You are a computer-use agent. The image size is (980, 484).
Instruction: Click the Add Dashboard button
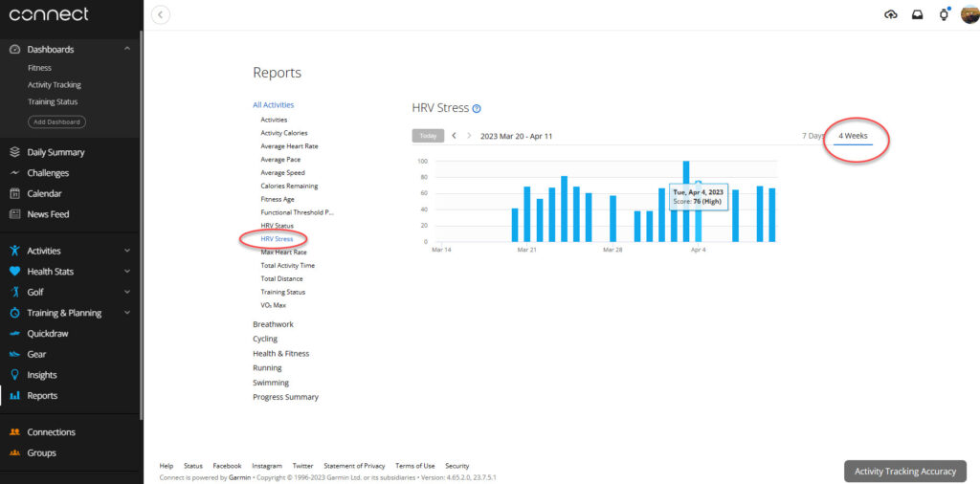click(x=56, y=121)
